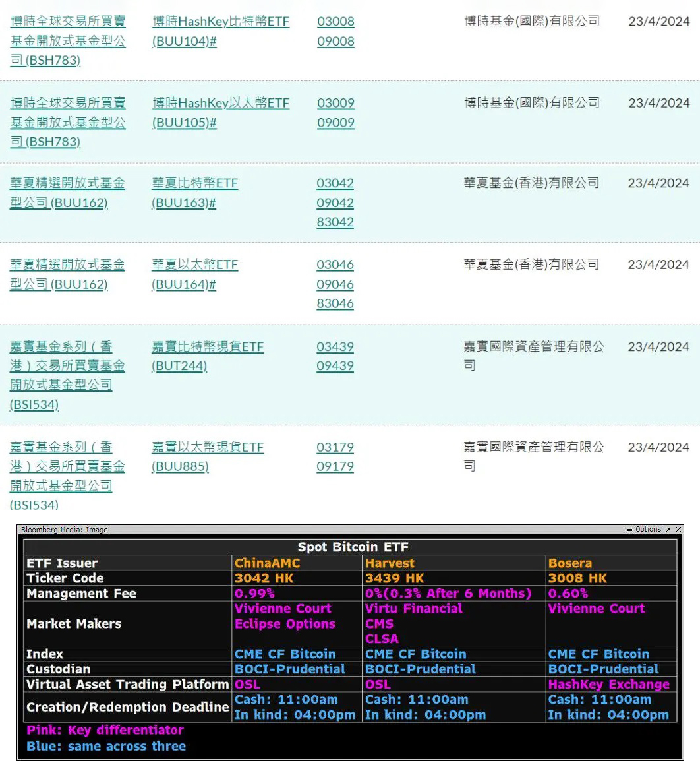Click stock code 09179
Viewport: 700px width, 773px height.
(x=335, y=466)
